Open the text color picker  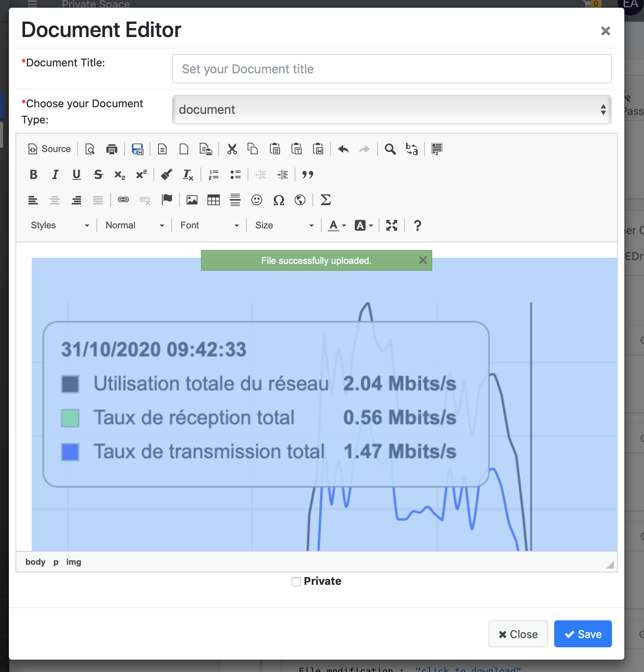pyautogui.click(x=337, y=225)
